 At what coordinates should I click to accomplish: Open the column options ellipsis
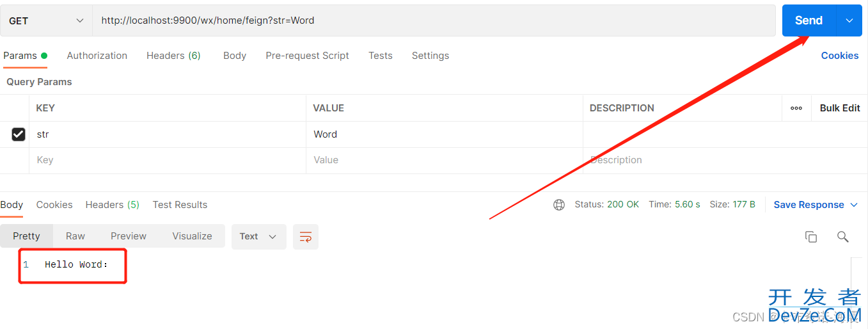click(x=796, y=108)
